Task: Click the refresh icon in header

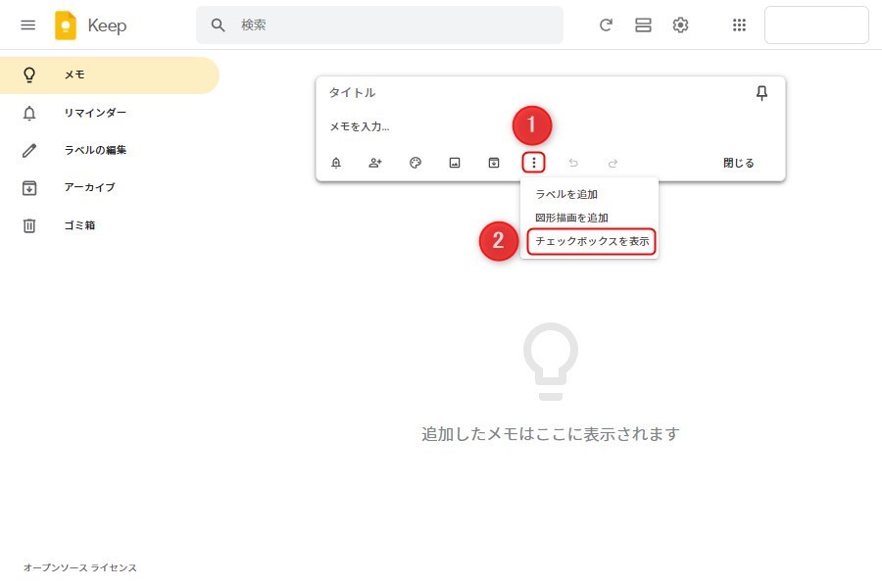Action: [x=606, y=25]
